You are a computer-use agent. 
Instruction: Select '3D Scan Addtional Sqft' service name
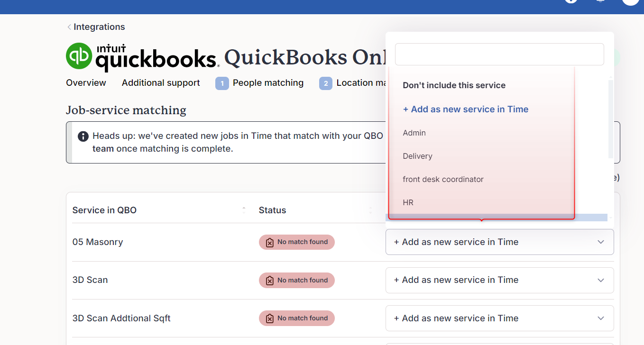pos(121,318)
